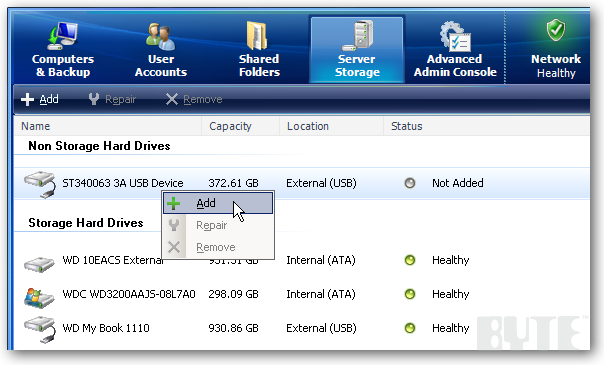Screen dimensions: 604x365
Task: Open the Computers & Backup tab
Action: point(63,50)
